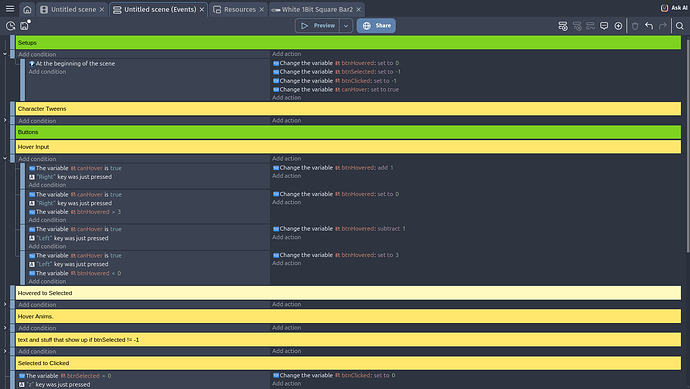Select condition 'btnSelected = 0'
The height and width of the screenshot is (389, 690).
(65, 376)
